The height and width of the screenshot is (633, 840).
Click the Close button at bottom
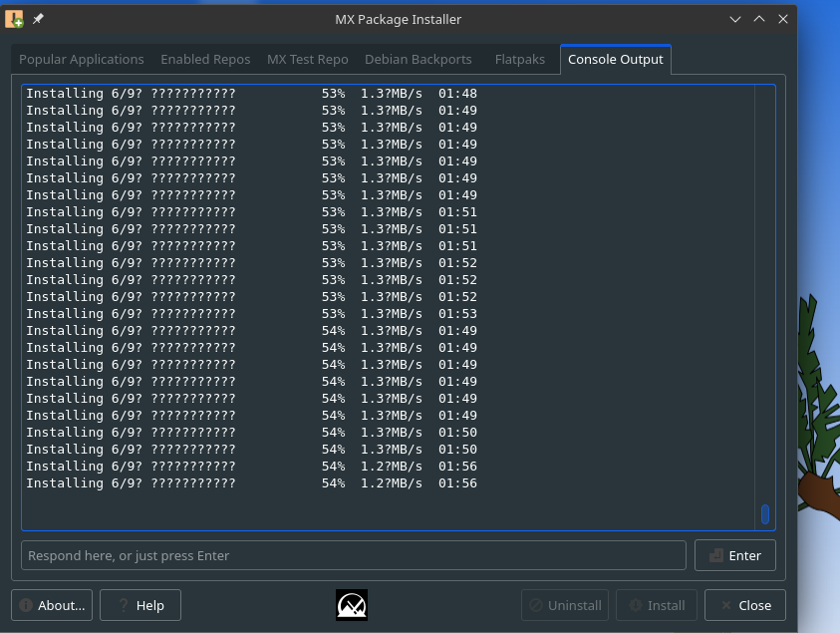[x=745, y=605]
